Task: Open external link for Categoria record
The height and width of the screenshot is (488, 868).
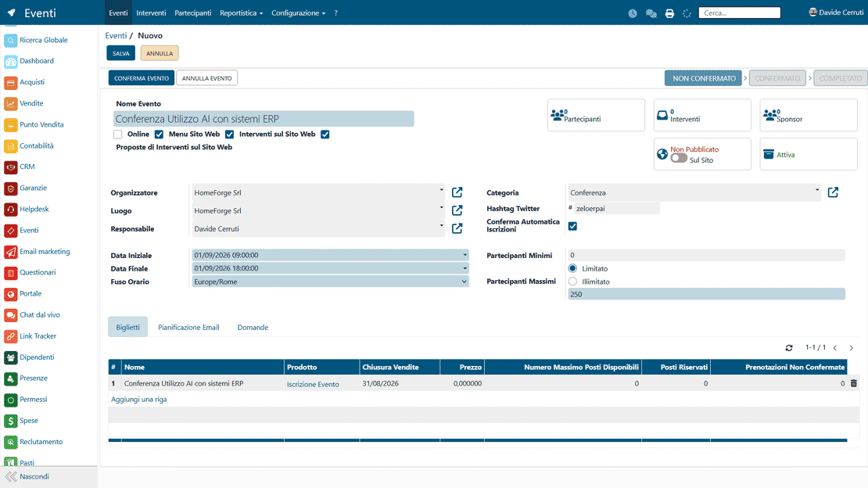Action: 833,192
